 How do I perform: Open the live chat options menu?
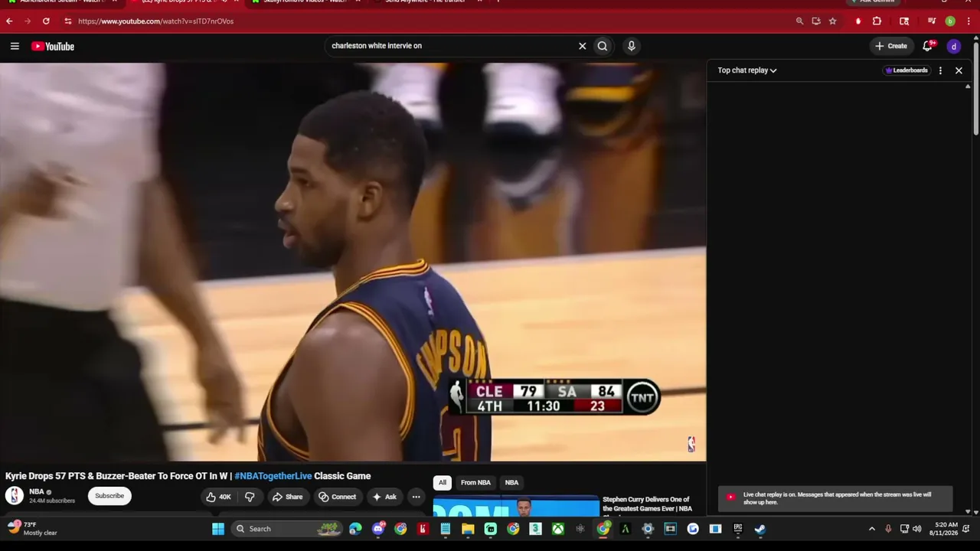940,70
